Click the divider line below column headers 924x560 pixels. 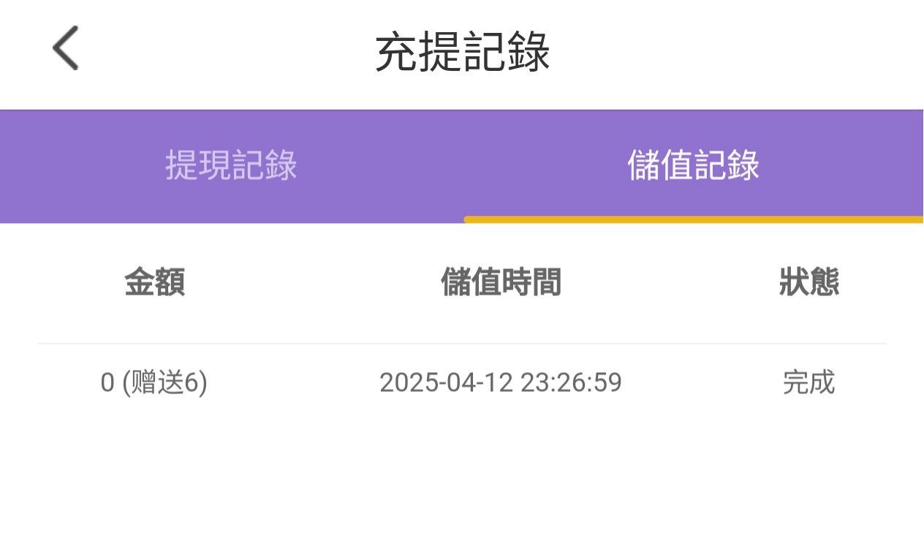462,344
